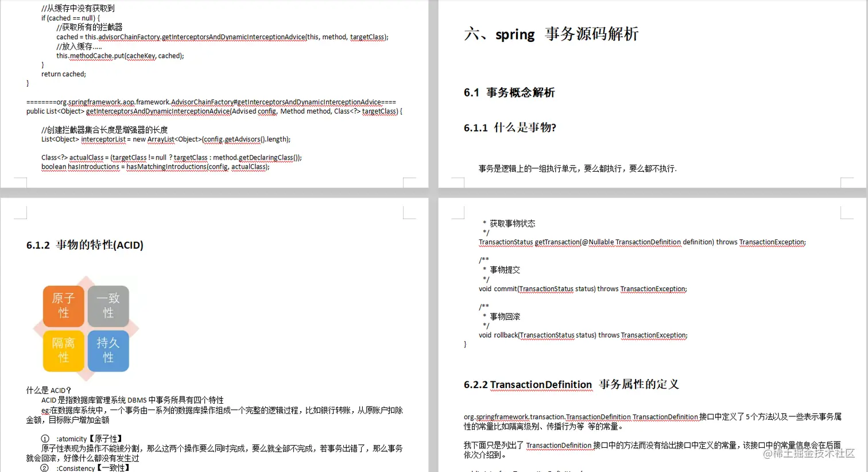The height and width of the screenshot is (472, 868).
Task: Click the eg:在数据库系统中 example line
Action: pyautogui.click(x=222, y=410)
